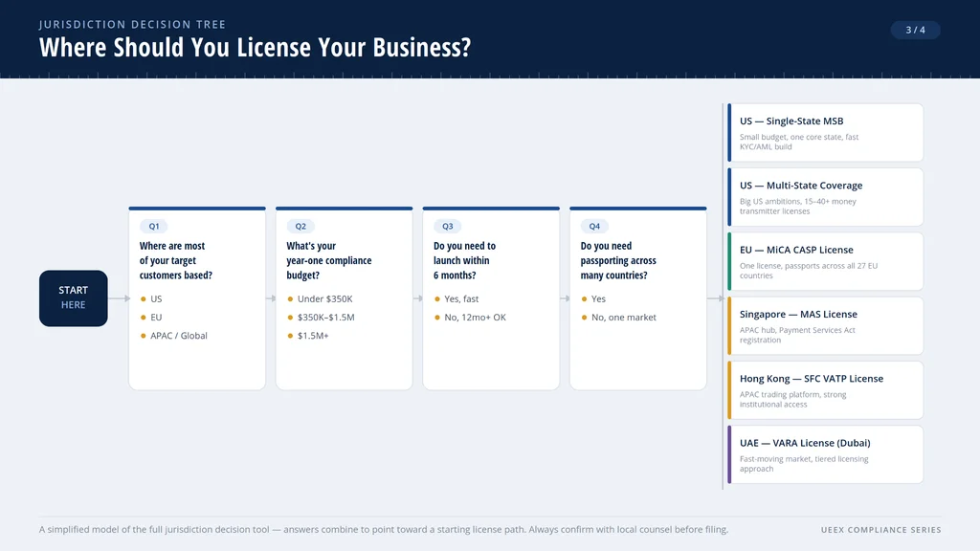Viewport: 980px width, 551px height.
Task: Choose Yes for passporting question
Action: [593, 298]
